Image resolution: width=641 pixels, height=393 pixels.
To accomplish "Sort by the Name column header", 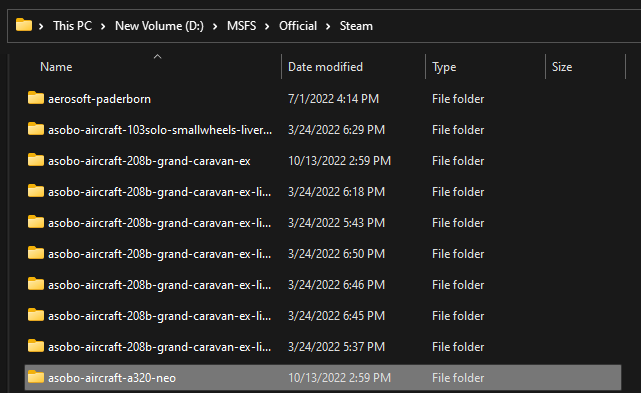I will 56,67.
